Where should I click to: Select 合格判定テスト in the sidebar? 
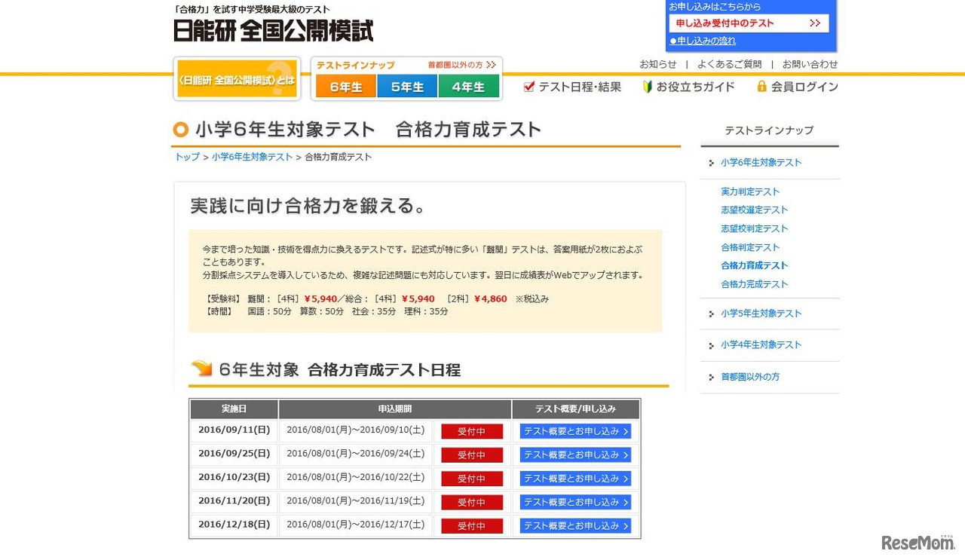(x=750, y=247)
